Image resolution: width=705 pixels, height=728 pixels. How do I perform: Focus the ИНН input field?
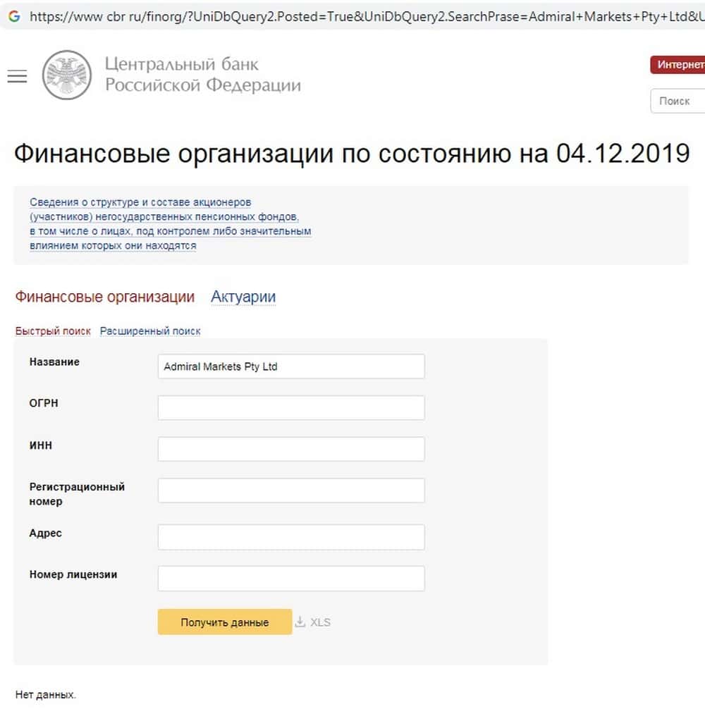(x=291, y=449)
